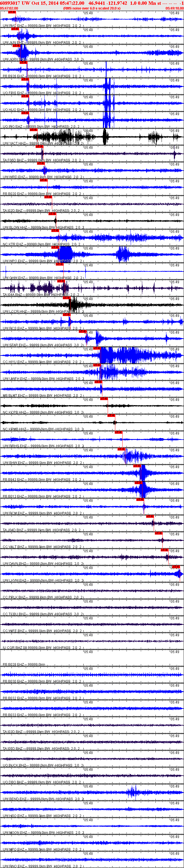The width and height of the screenshot is (184, 868).
Task: Click the red pick marker on CC.HIYU.EHZ trace
Action: click(x=96, y=349)
